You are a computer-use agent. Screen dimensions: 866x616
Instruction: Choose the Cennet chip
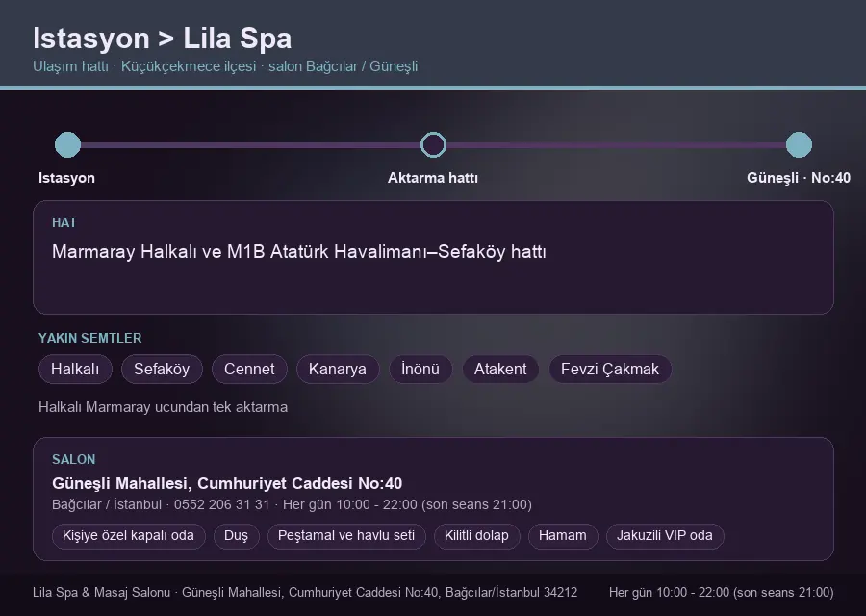(249, 369)
